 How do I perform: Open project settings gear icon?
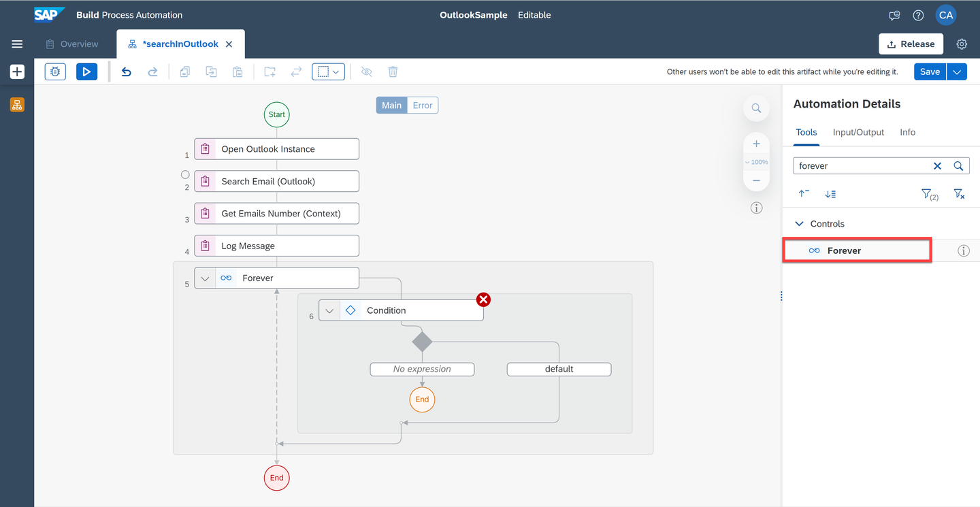pos(962,44)
